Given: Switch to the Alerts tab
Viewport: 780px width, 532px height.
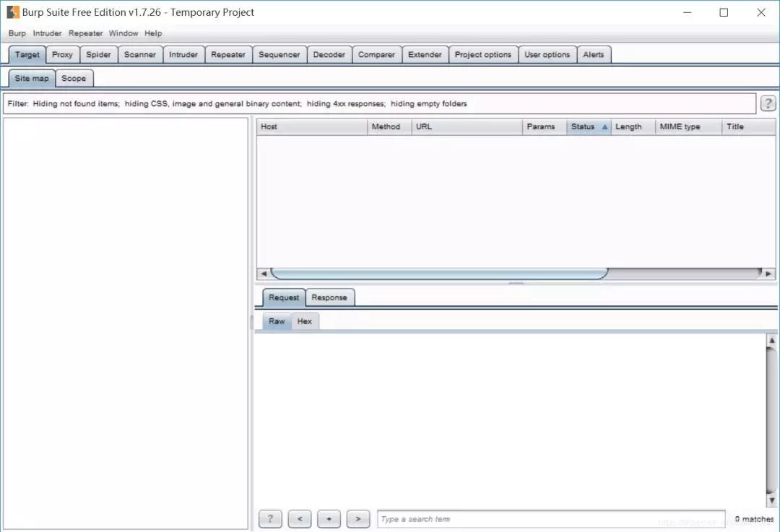Looking at the screenshot, I should pos(594,55).
